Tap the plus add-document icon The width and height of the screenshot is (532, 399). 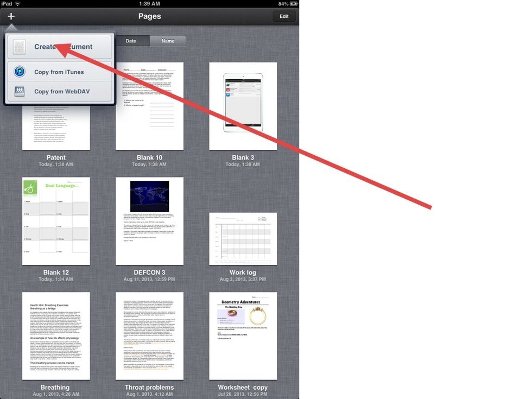point(11,16)
